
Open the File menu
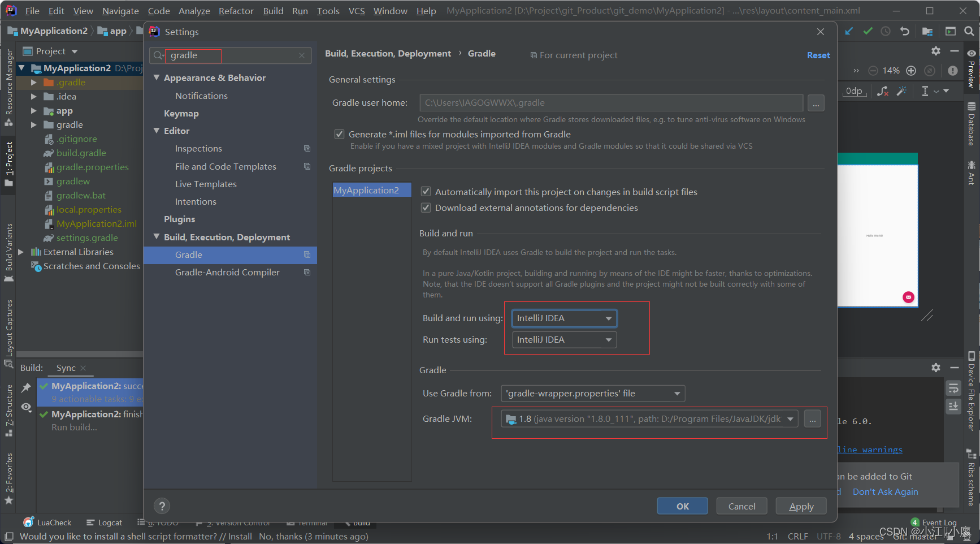coord(32,11)
